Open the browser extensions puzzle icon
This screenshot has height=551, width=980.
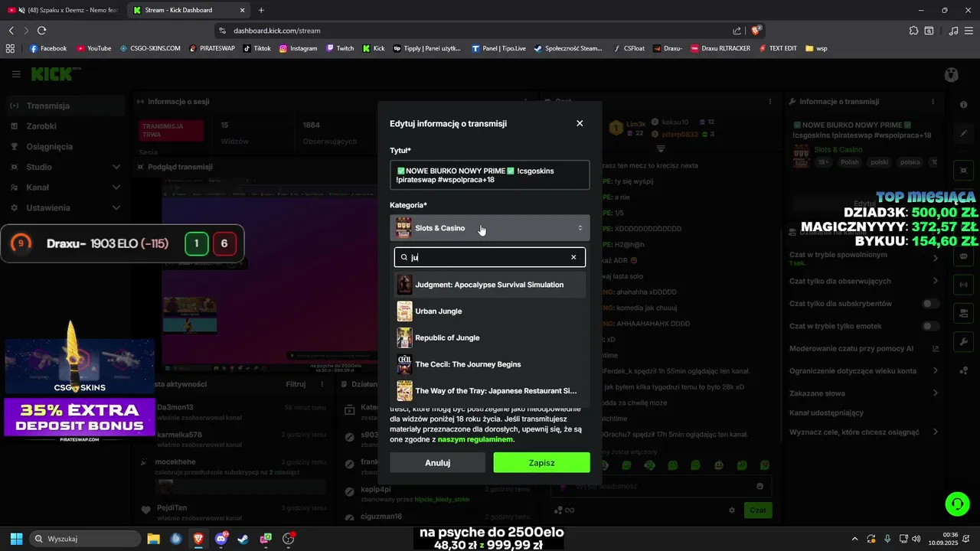pos(913,31)
